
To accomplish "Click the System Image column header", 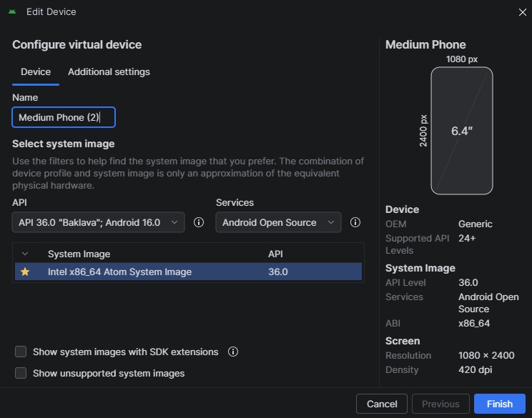I will [x=79, y=254].
